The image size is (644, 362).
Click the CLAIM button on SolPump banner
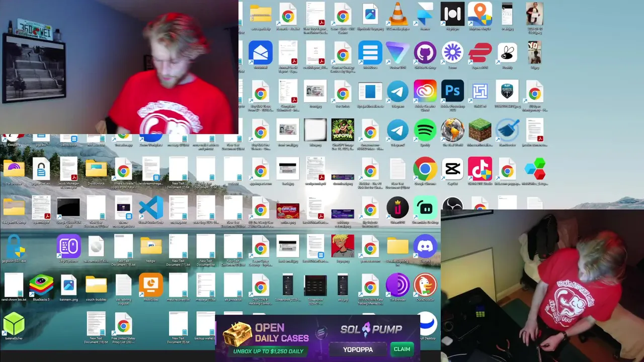(x=401, y=349)
